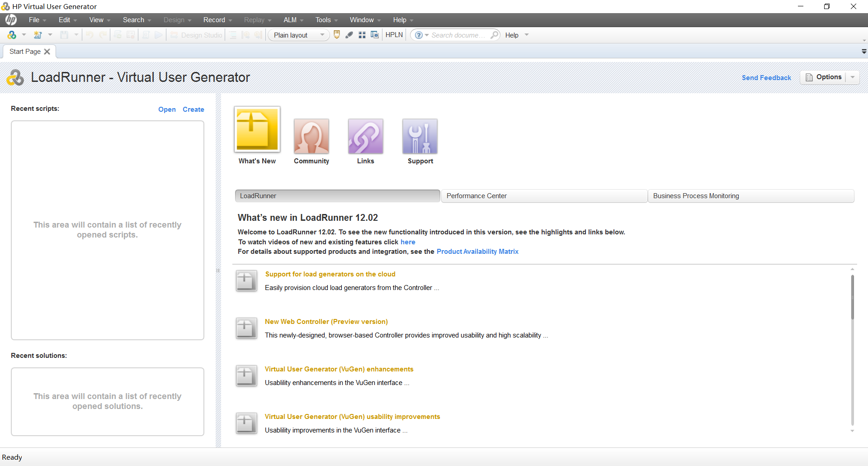Open the View menu
This screenshot has height=466, width=868.
click(100, 20)
